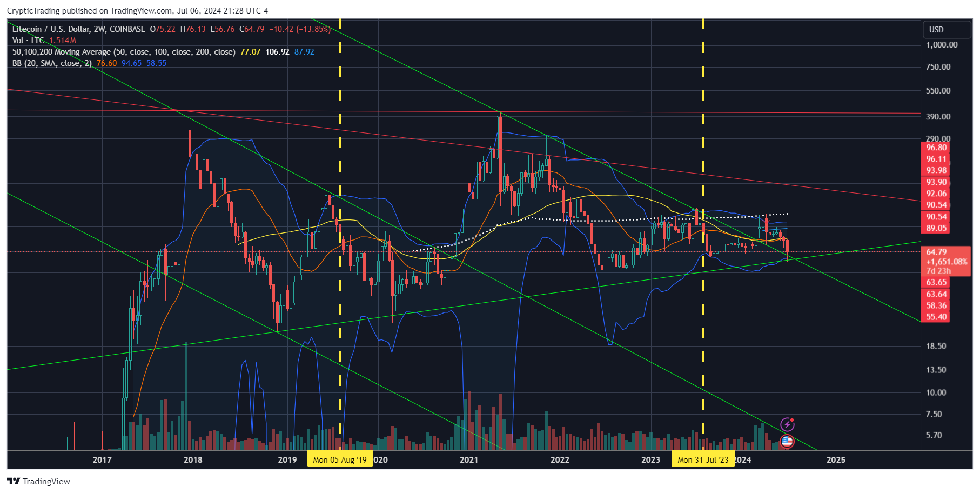The image size is (980, 493).
Task: Open the BB (20, SMA, close, 2) legend
Action: pos(52,63)
